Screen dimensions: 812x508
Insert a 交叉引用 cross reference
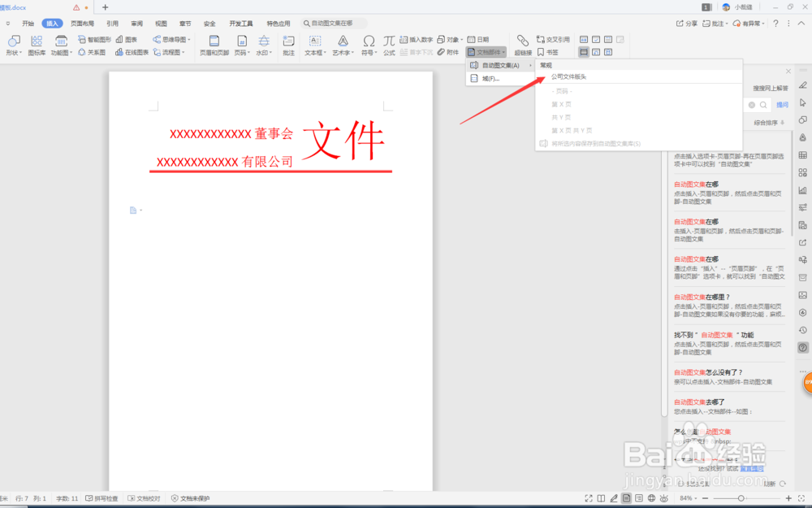click(x=553, y=39)
